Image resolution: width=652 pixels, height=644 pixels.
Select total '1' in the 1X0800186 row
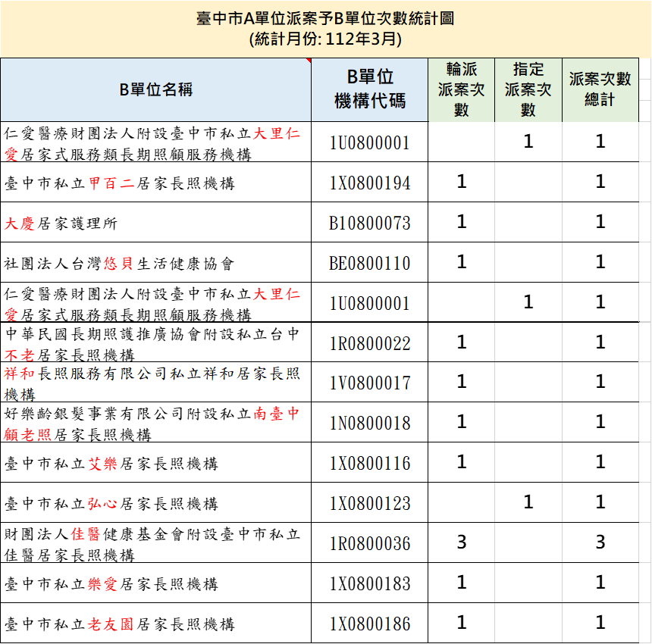(x=600, y=622)
